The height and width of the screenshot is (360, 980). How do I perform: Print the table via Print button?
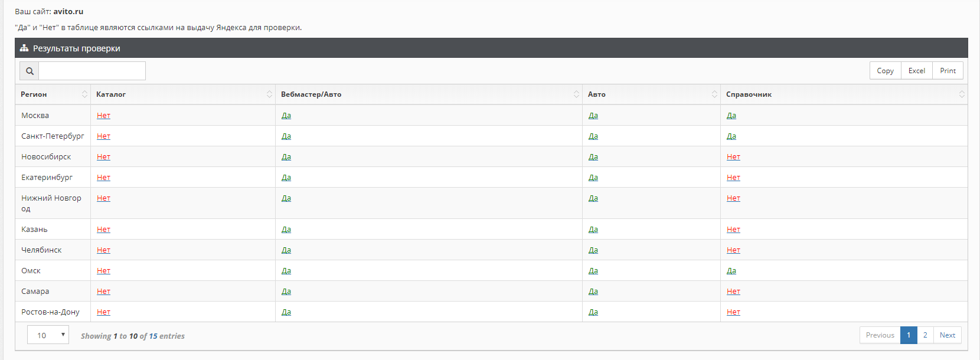pyautogui.click(x=948, y=71)
